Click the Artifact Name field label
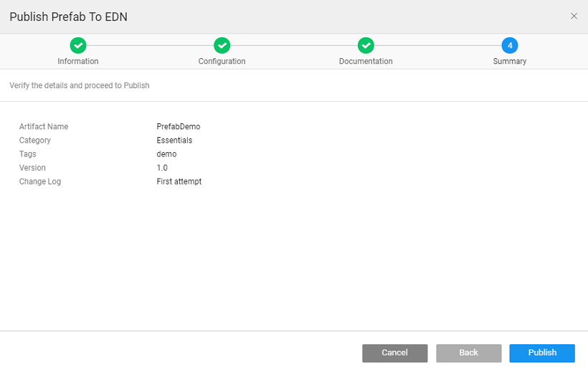Viewport: 588px width, 373px height. pyautogui.click(x=44, y=127)
